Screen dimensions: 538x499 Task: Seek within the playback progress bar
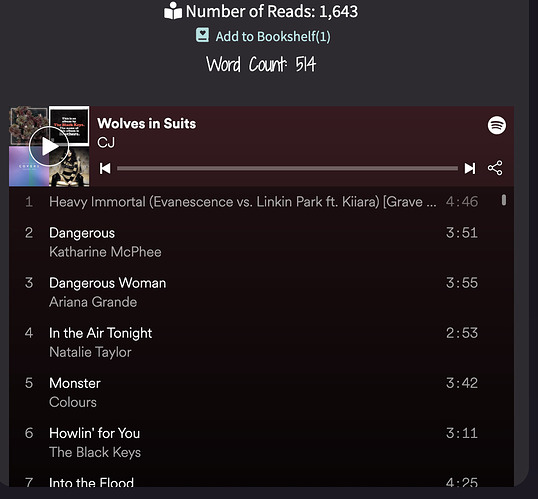coord(287,169)
